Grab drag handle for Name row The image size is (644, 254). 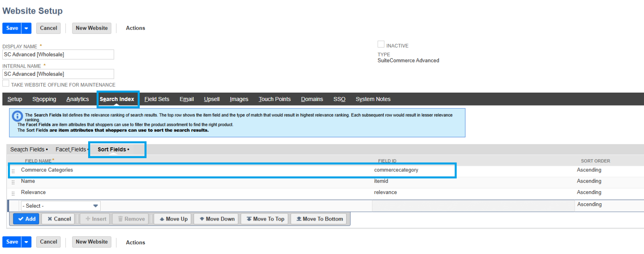[13, 182]
